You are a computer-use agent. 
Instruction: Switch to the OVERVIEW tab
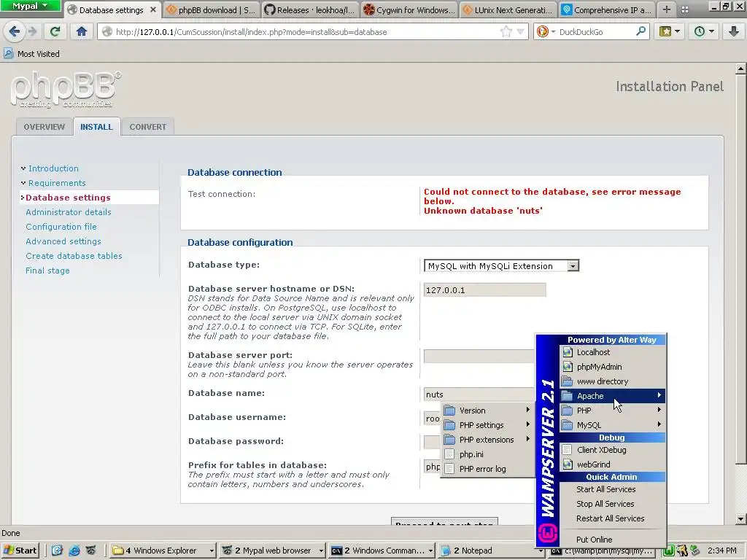coord(44,127)
